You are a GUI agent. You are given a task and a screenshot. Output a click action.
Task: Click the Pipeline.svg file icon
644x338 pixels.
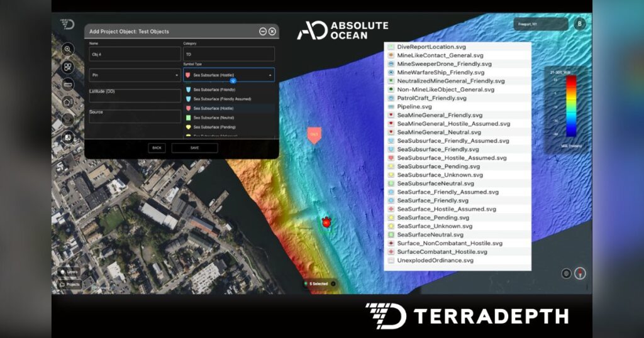(391, 107)
